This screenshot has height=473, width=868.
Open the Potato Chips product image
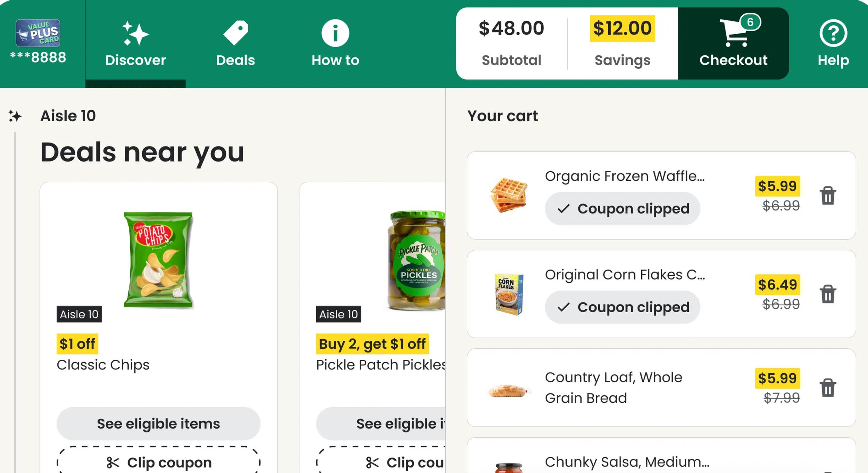pyautogui.click(x=158, y=259)
